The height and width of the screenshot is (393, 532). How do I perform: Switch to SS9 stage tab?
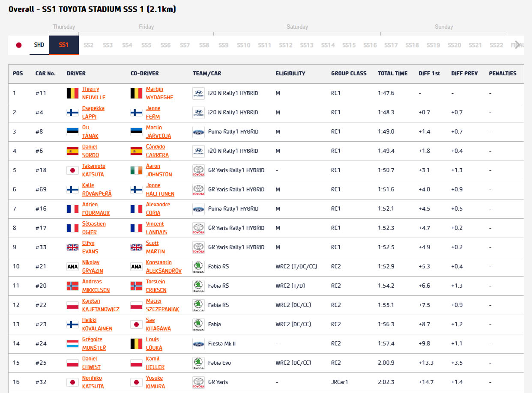[224, 45]
